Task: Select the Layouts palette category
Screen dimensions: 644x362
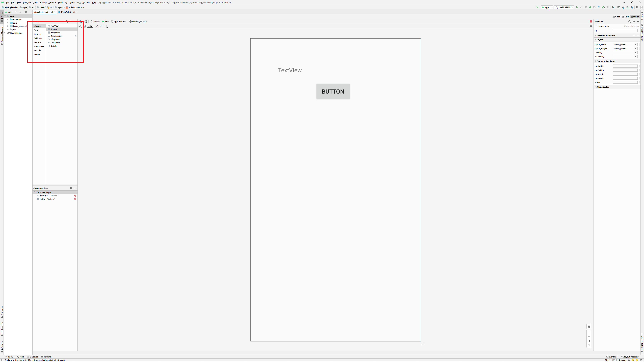Action: (38, 42)
